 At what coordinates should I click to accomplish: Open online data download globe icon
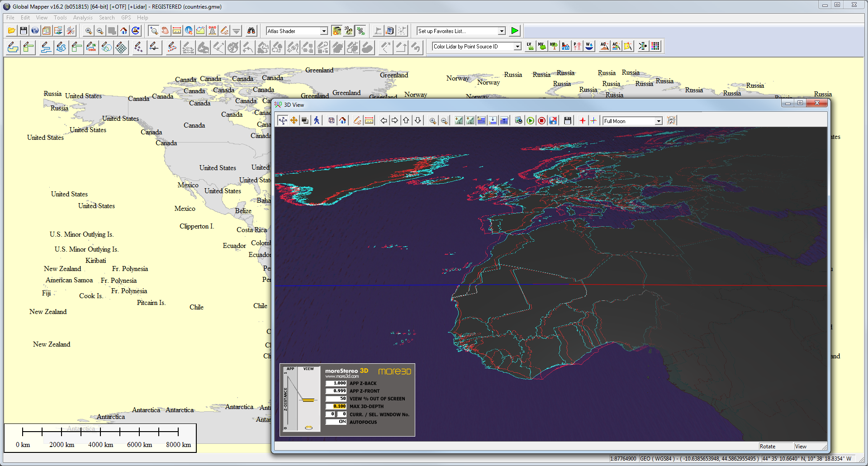click(x=35, y=31)
